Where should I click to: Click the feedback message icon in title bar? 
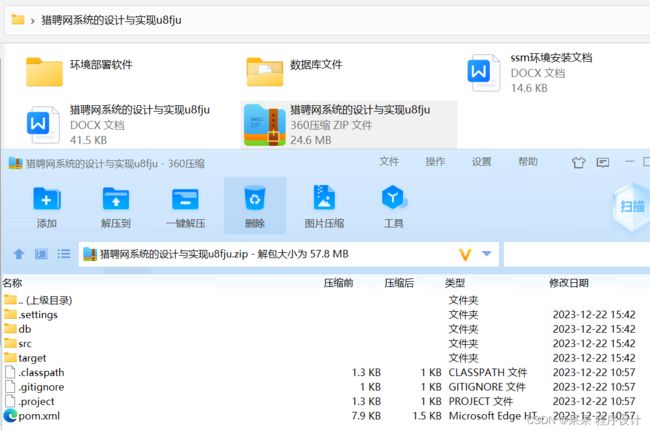click(602, 162)
